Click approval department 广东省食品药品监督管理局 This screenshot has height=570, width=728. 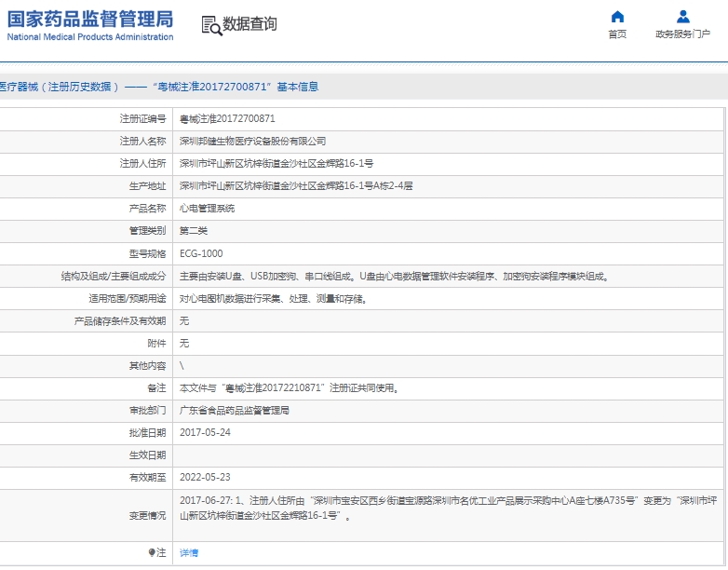pyautogui.click(x=235, y=410)
